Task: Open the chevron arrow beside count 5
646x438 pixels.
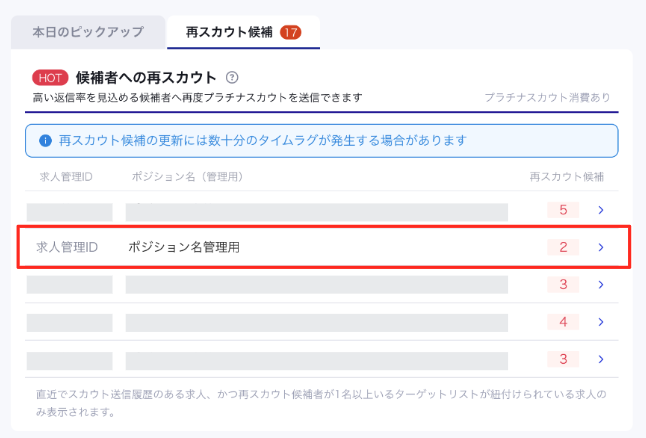Action: 600,211
